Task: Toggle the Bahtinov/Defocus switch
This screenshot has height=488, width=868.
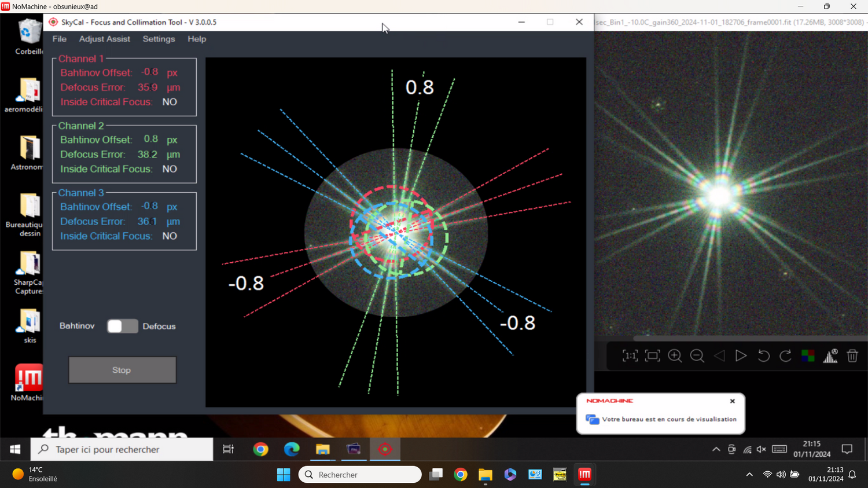Action: (x=123, y=326)
